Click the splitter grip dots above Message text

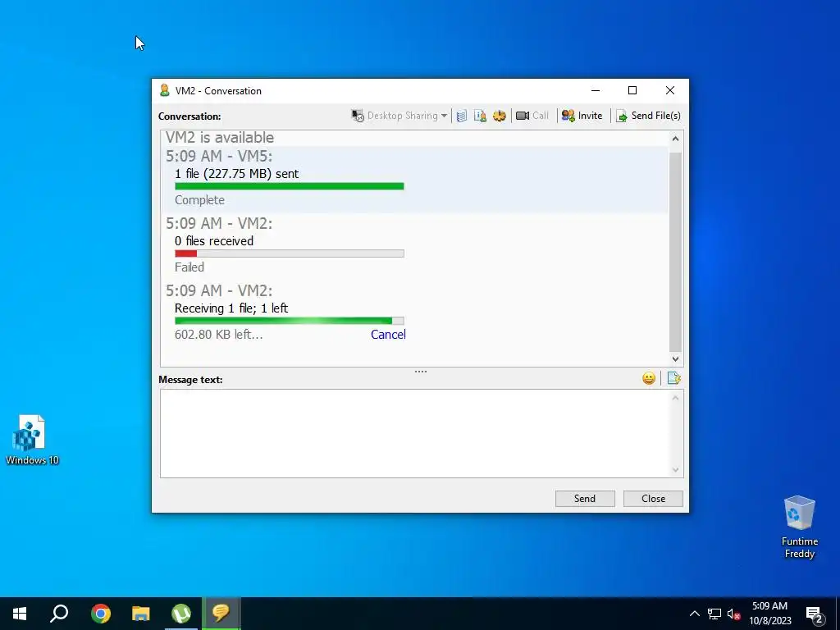421,372
